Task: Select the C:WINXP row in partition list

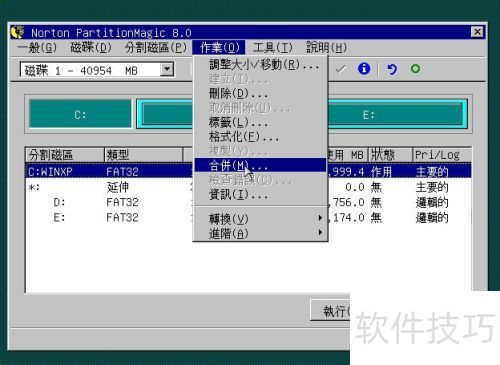Action: pos(248,172)
